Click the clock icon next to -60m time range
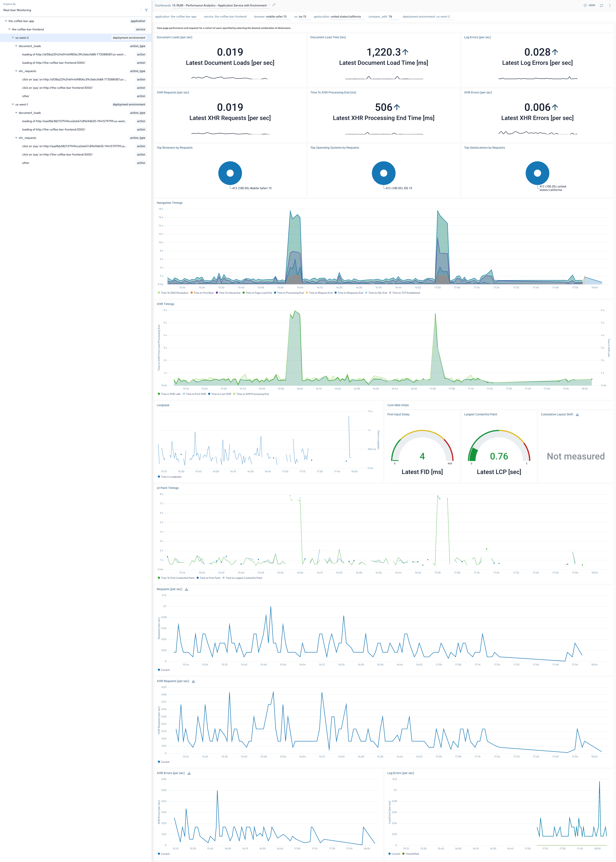The height and width of the screenshot is (862, 616). pyautogui.click(x=585, y=5)
